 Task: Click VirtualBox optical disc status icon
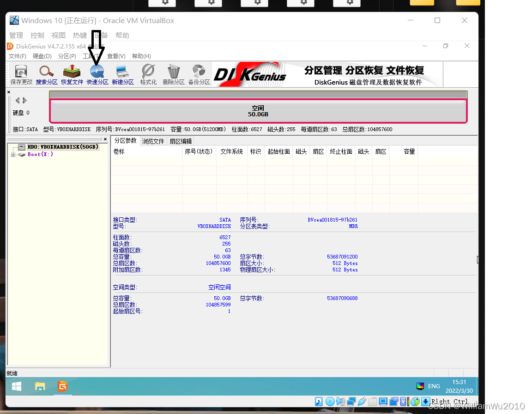[330, 402]
